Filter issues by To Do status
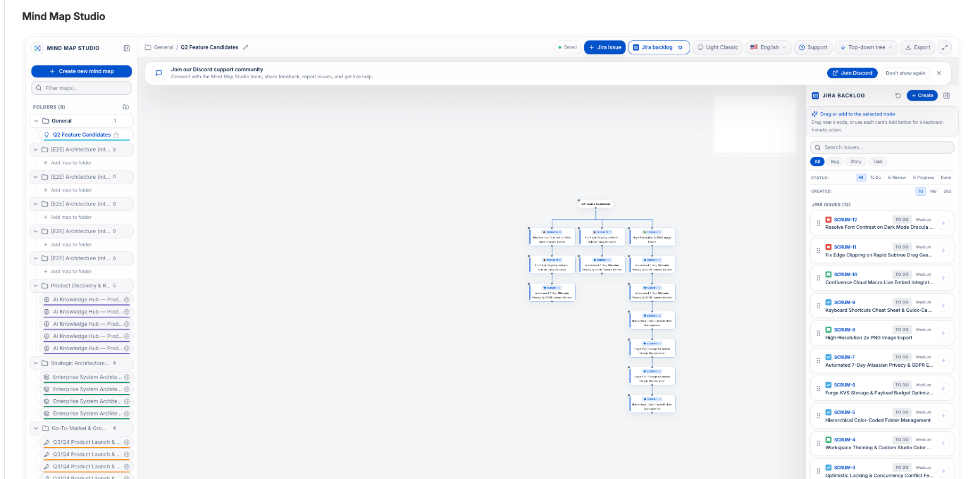 tap(876, 178)
